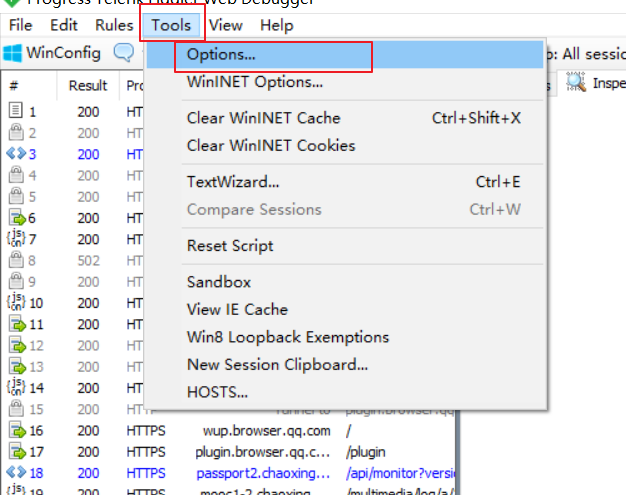Click the green arrow icon of session 16
Screen dimensions: 626x495
point(17,430)
